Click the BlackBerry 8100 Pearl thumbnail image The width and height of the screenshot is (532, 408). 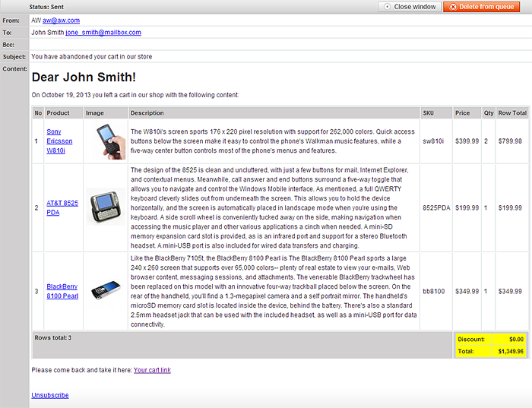[x=106, y=289]
